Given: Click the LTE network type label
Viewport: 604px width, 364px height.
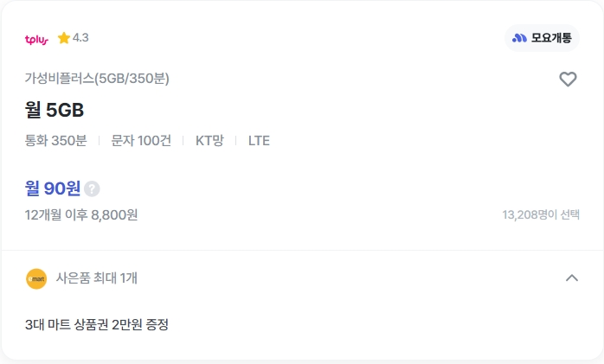Looking at the screenshot, I should pos(259,140).
